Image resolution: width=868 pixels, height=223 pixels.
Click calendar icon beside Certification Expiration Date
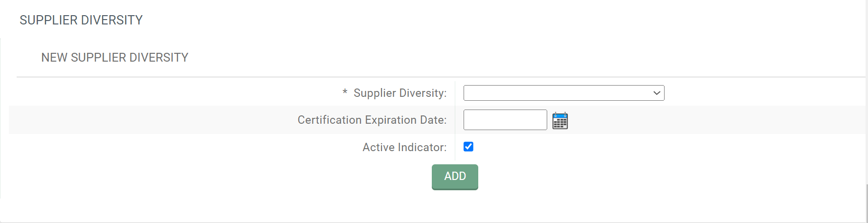560,120
